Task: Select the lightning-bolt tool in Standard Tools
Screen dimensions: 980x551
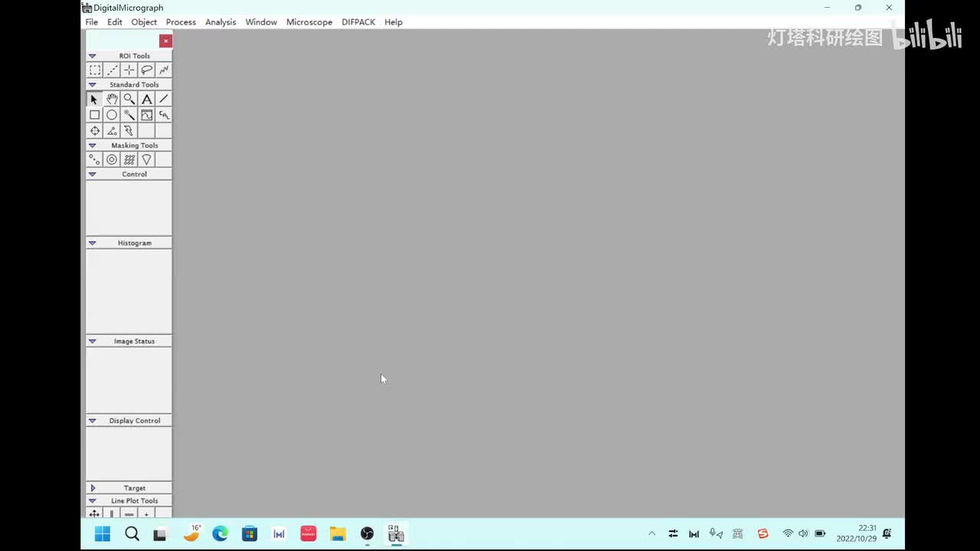Action: click(129, 131)
